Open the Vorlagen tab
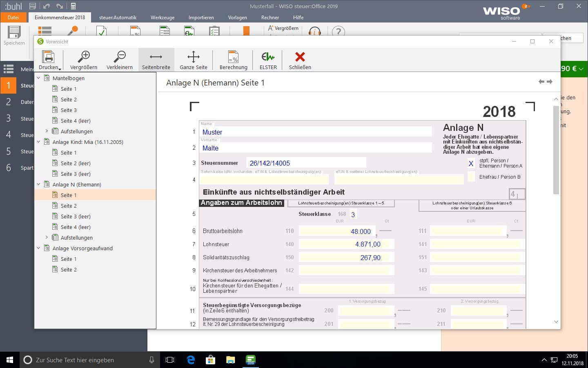The width and height of the screenshot is (588, 368). point(237,17)
